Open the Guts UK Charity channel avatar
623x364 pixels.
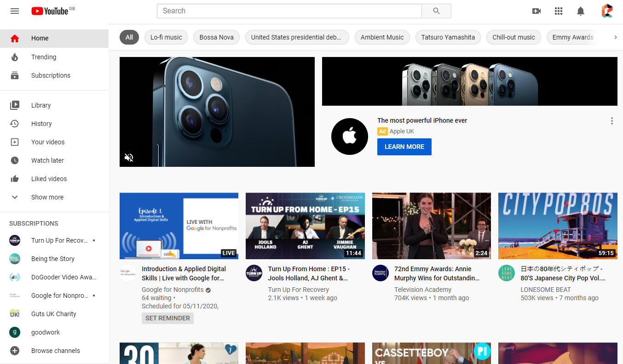coord(15,314)
